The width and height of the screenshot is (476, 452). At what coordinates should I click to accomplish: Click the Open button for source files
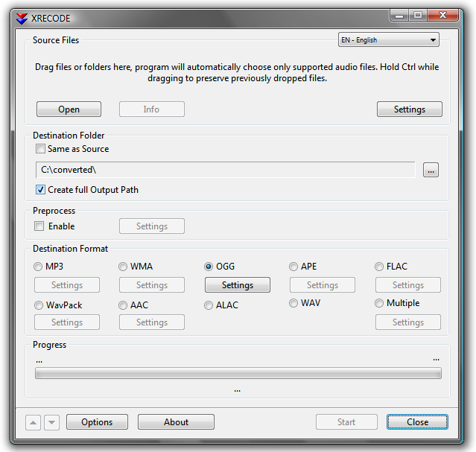[69, 109]
